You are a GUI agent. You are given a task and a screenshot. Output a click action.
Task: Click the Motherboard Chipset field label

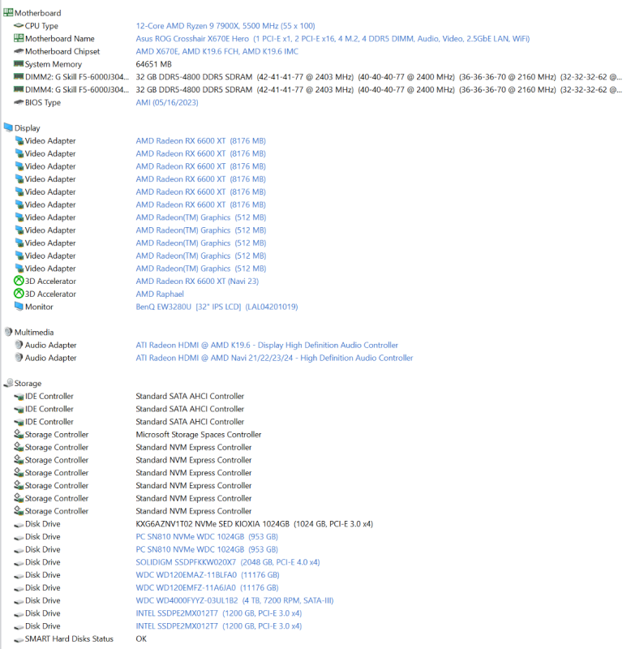(x=62, y=51)
